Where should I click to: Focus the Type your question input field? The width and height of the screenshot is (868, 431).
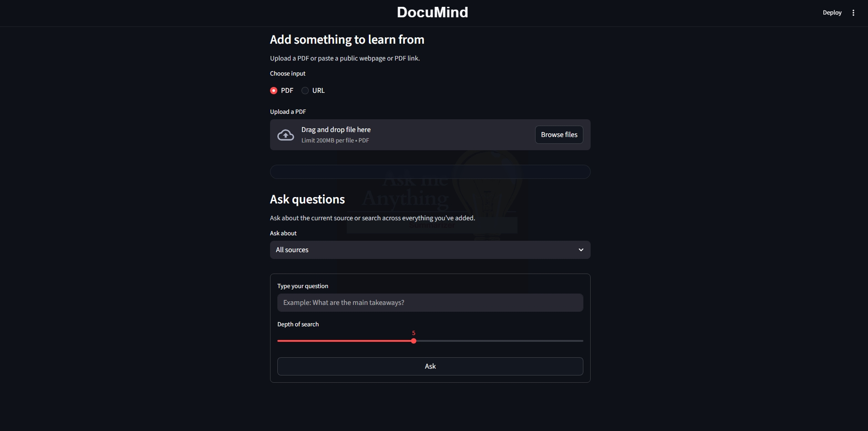[430, 303]
